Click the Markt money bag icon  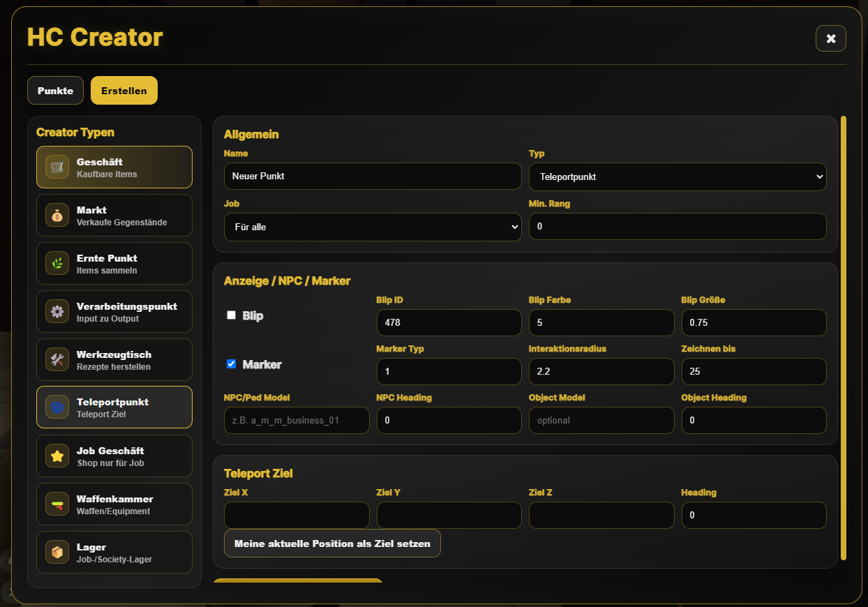[x=57, y=215]
